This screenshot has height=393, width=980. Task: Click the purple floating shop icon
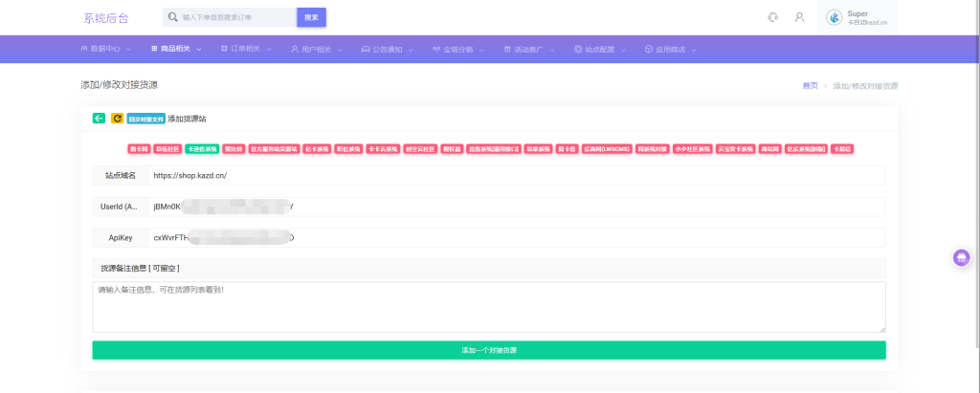tap(961, 257)
